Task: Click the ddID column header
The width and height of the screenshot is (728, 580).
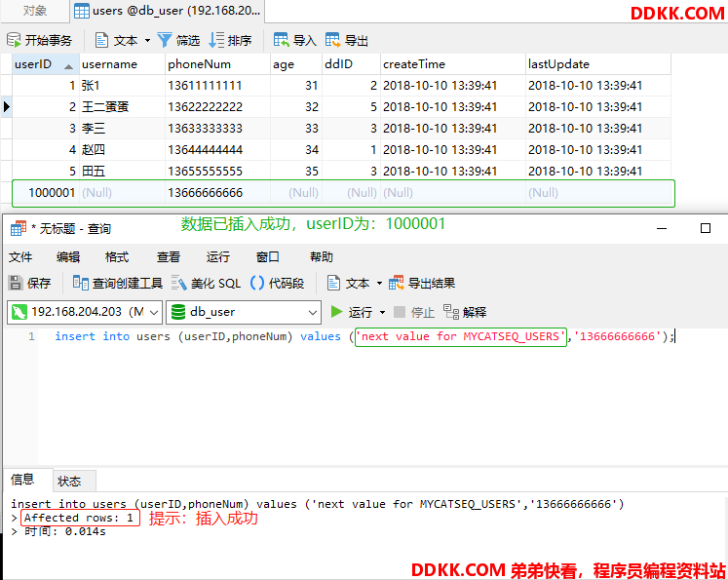Action: (x=352, y=64)
